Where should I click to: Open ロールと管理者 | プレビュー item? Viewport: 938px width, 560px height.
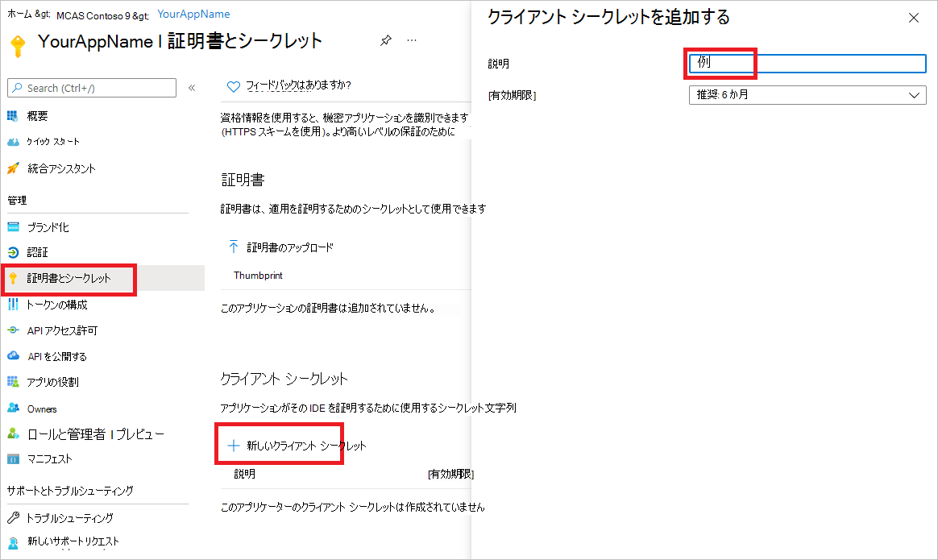coord(96,434)
